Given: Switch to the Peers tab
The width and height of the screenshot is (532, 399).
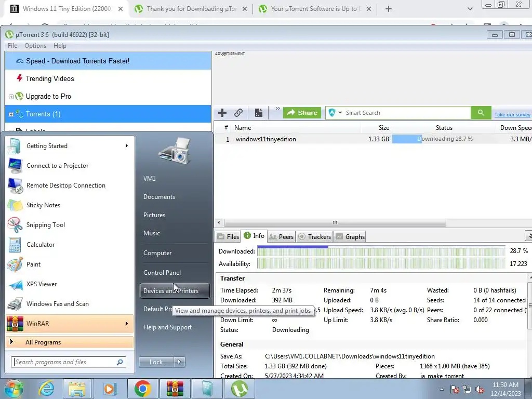Looking at the screenshot, I should 281,236.
